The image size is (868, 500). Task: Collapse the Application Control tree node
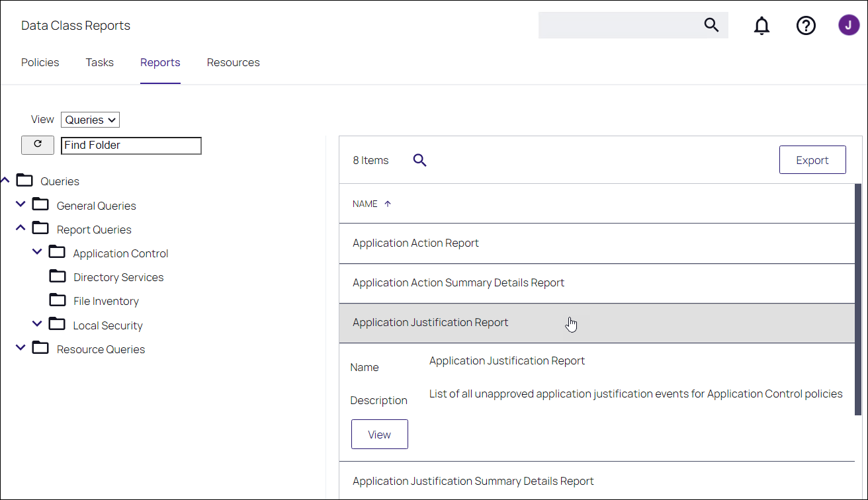37,251
